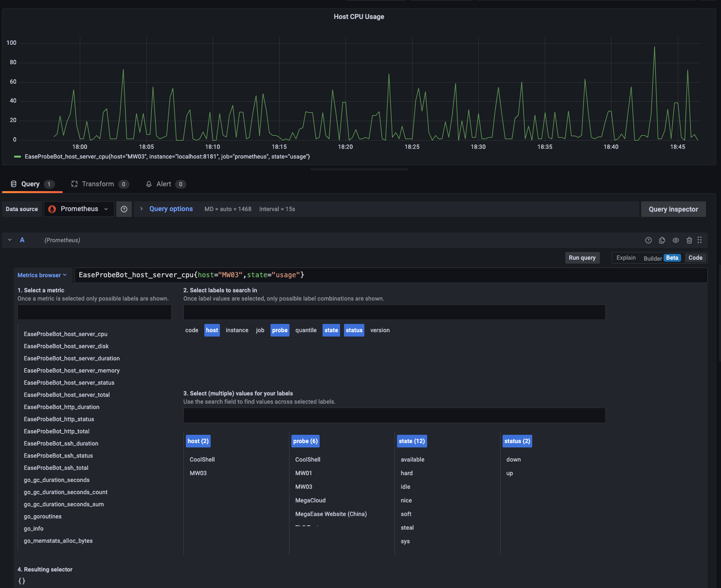Open the Prometheus data source dropdown

point(79,209)
